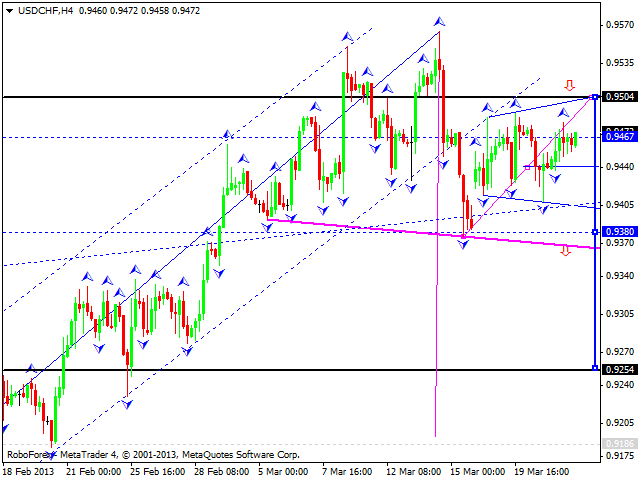The width and height of the screenshot is (640, 480).
Task: Select the vertical magenta line below 12 Mar peak
Action: [x=437, y=300]
